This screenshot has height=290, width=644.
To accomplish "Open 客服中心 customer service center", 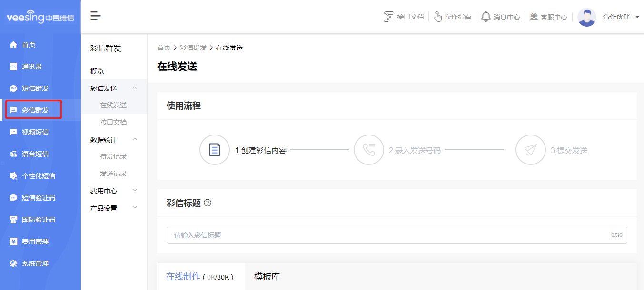I will pyautogui.click(x=548, y=16).
